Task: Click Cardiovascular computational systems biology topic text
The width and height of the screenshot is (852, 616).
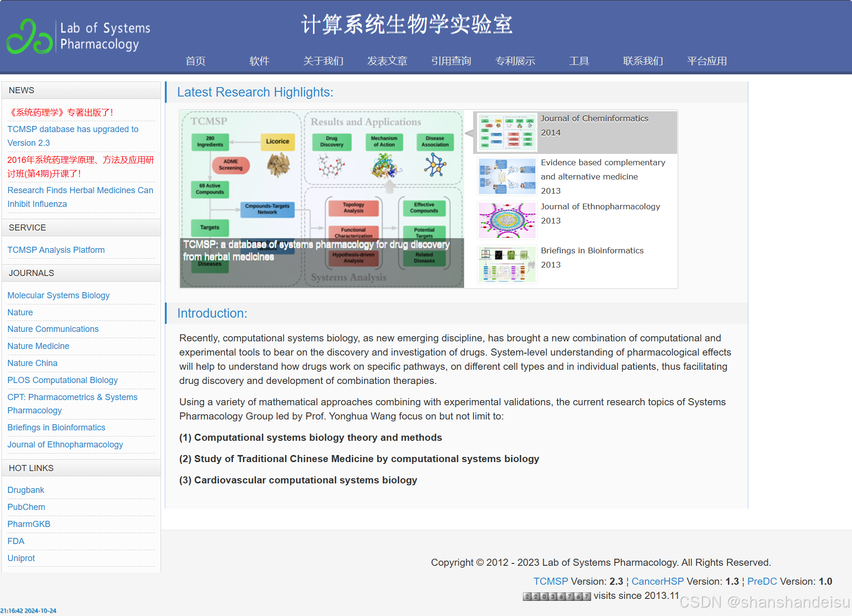Action: pos(298,480)
